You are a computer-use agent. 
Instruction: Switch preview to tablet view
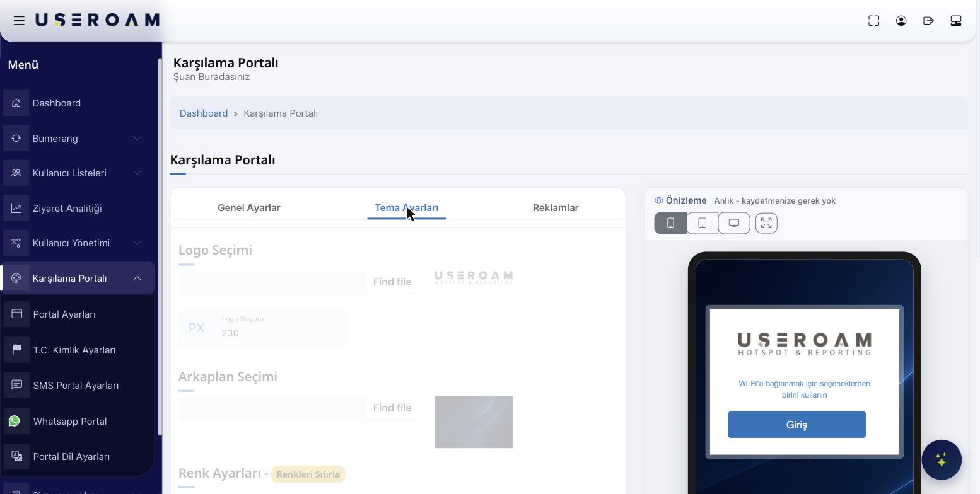click(702, 223)
